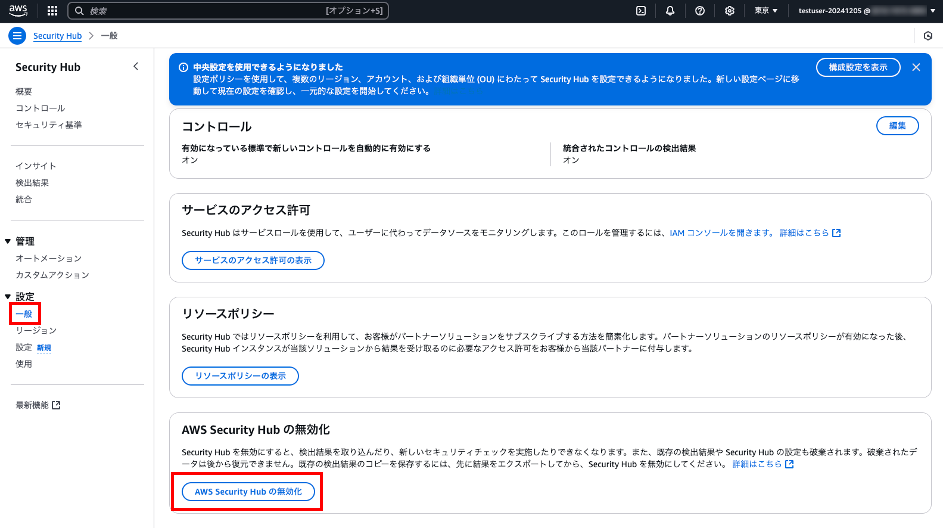Collapse the Security Hub sidebar arrow
This screenshot has height=528, width=943.
[136, 67]
